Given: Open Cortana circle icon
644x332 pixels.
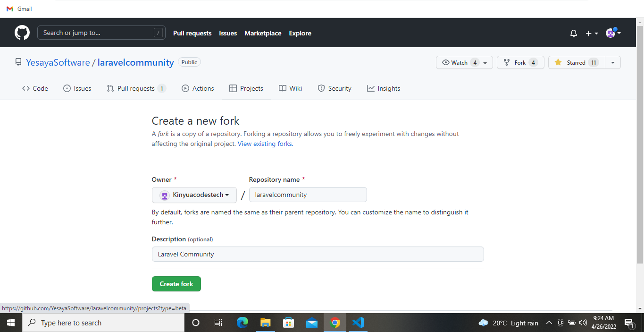Looking at the screenshot, I should click(195, 323).
